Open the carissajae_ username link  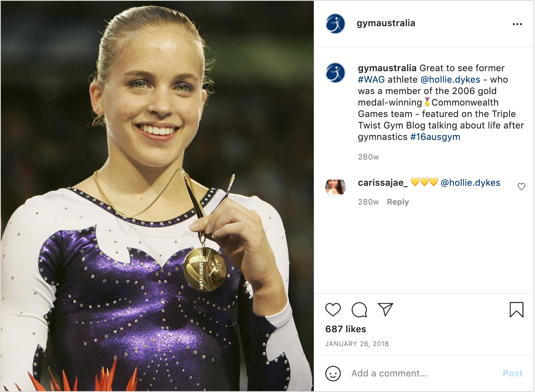[383, 182]
